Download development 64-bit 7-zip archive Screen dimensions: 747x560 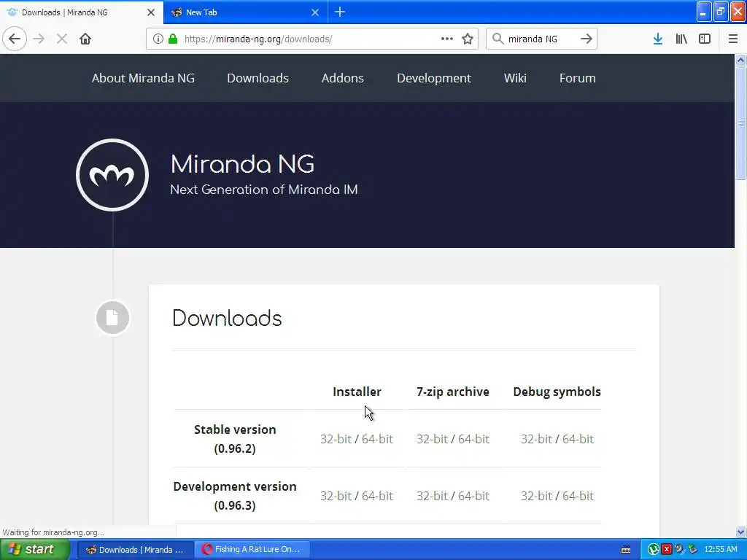point(473,496)
